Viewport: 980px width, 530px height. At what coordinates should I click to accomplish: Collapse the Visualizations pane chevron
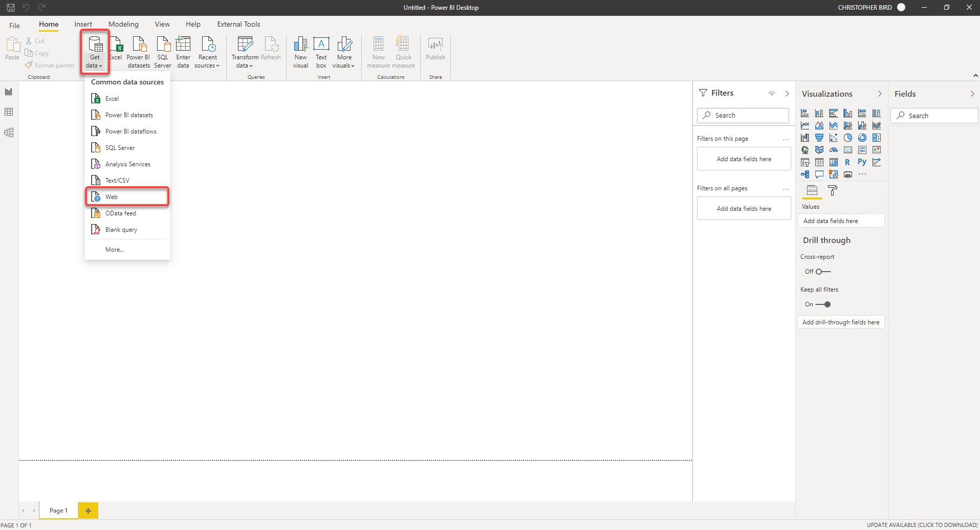point(880,94)
